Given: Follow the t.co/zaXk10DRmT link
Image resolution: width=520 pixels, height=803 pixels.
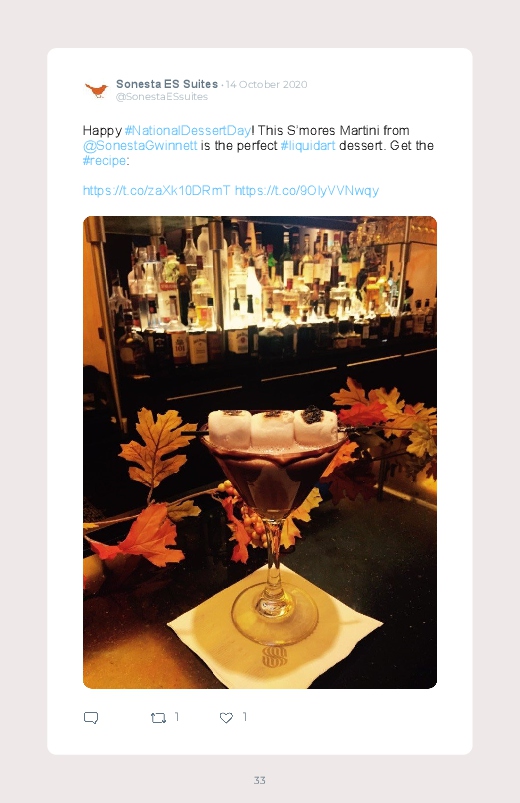Looking at the screenshot, I should 157,191.
